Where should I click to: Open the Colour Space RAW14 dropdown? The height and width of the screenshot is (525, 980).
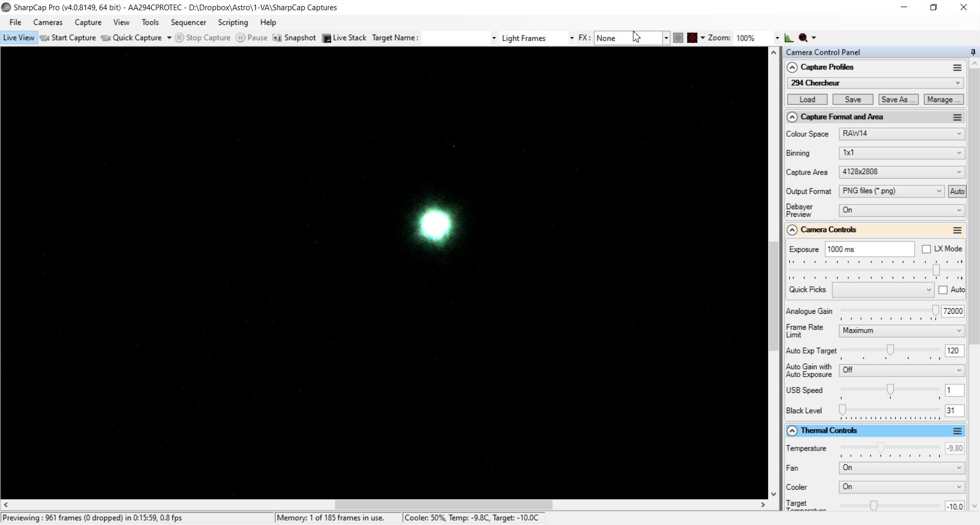(902, 134)
